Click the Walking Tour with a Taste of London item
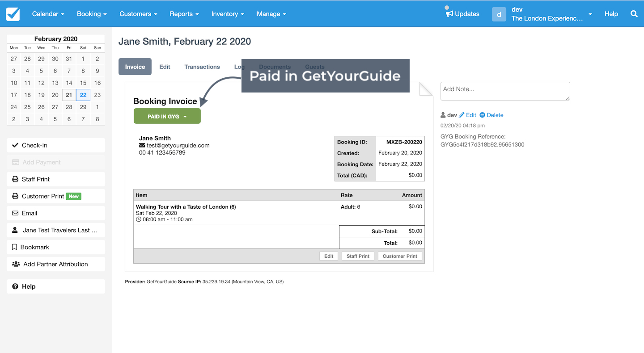This screenshot has height=353, width=644. pyautogui.click(x=186, y=207)
